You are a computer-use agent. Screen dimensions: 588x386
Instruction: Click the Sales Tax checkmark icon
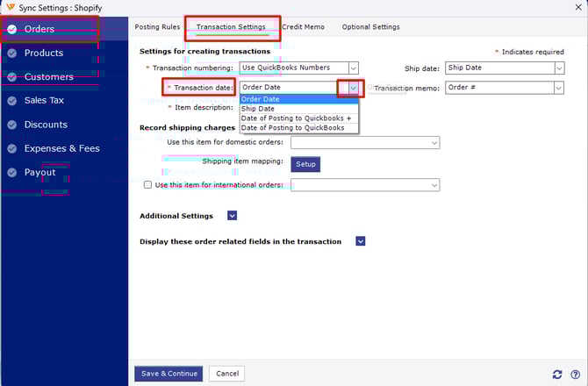(12, 100)
